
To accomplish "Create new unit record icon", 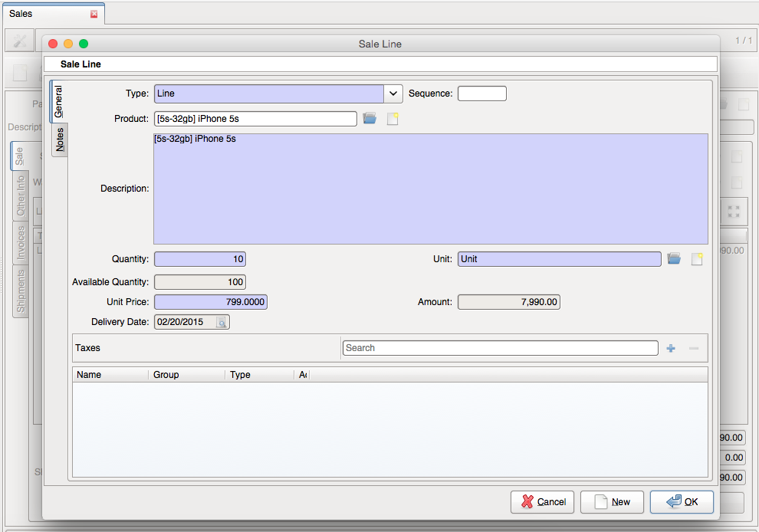I will 697,259.
